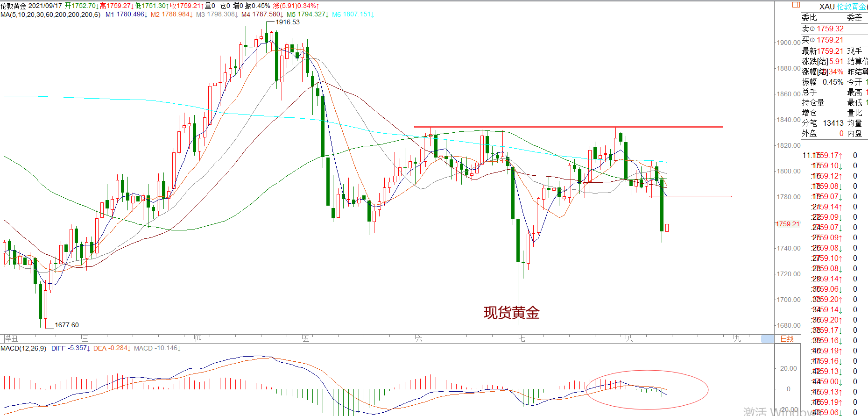
Task: Click the latest candlestick near 1759
Action: click(667, 228)
